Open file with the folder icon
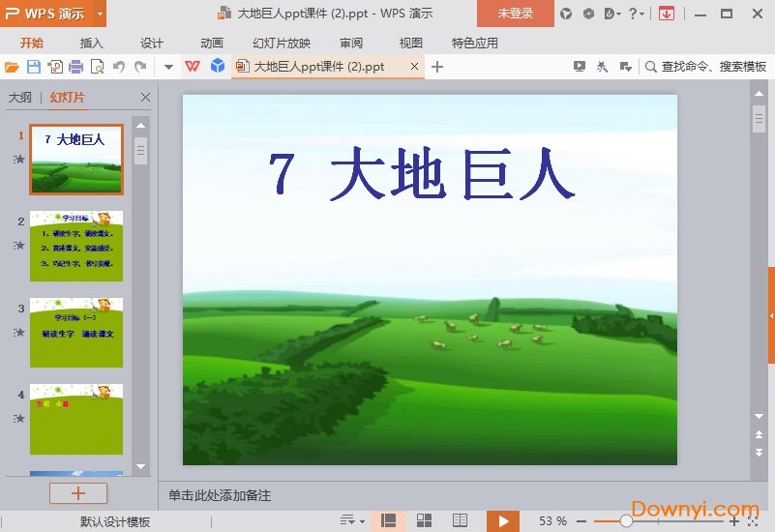The height and width of the screenshot is (532, 775). [12, 67]
